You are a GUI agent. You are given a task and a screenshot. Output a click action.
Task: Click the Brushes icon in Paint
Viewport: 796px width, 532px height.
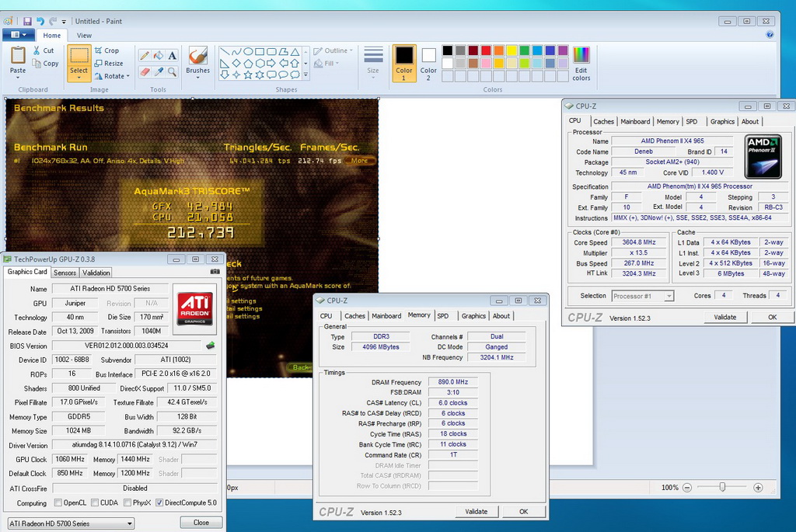click(x=197, y=56)
